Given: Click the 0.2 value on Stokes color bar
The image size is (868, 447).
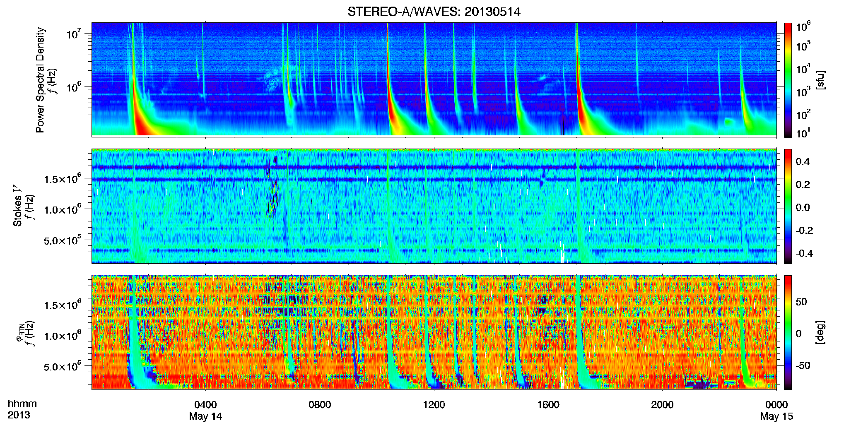Looking at the screenshot, I should tap(803, 184).
